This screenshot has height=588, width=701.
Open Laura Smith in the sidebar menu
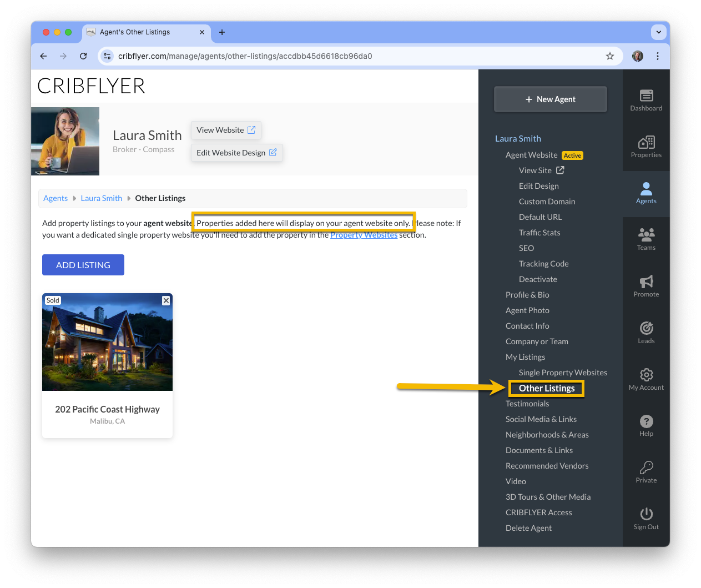[518, 139]
